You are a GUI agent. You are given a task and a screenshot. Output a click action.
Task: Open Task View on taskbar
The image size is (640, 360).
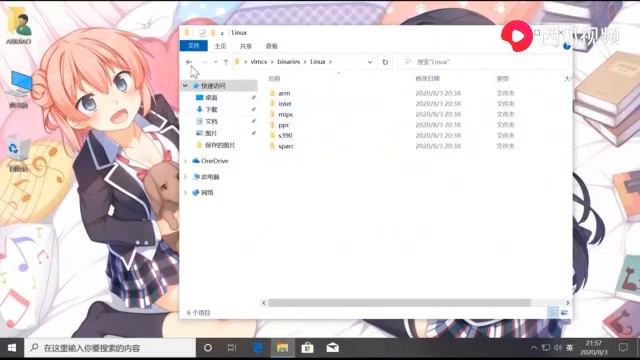[x=231, y=348]
